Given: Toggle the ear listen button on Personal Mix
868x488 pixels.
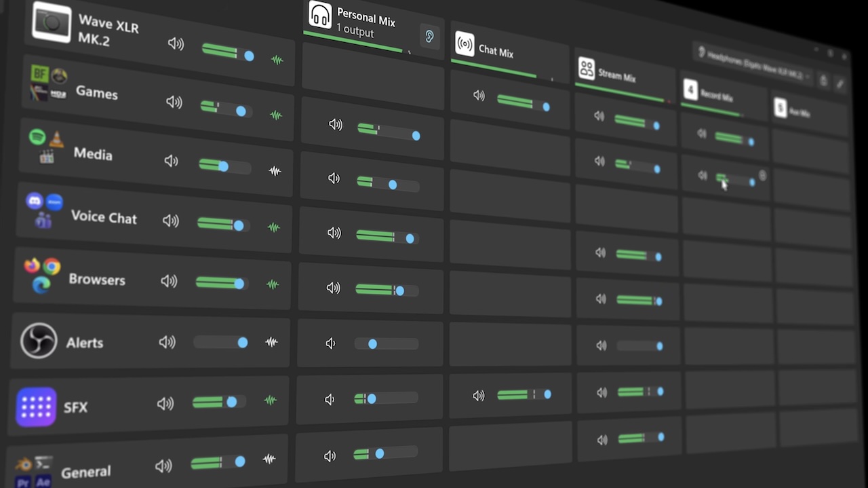Looking at the screenshot, I should [429, 37].
